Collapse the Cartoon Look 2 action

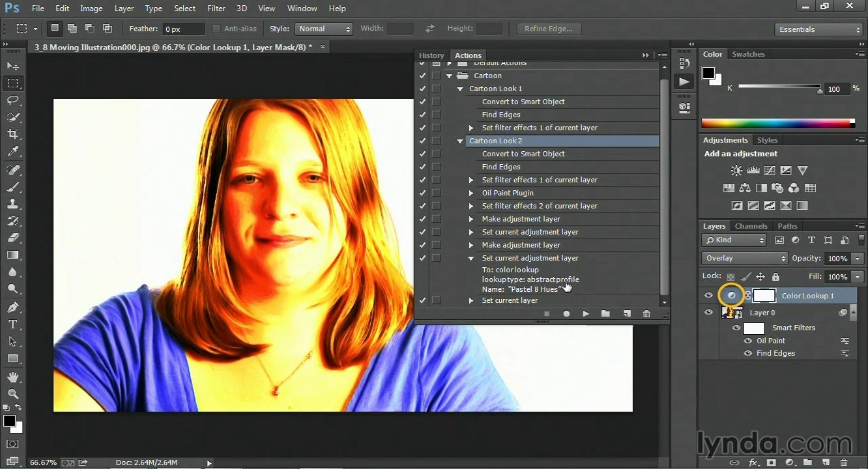coord(460,141)
